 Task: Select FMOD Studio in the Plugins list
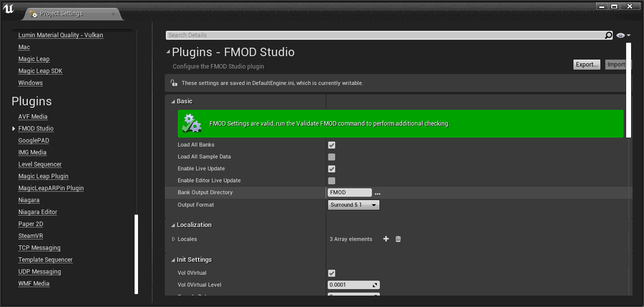pyautogui.click(x=35, y=128)
